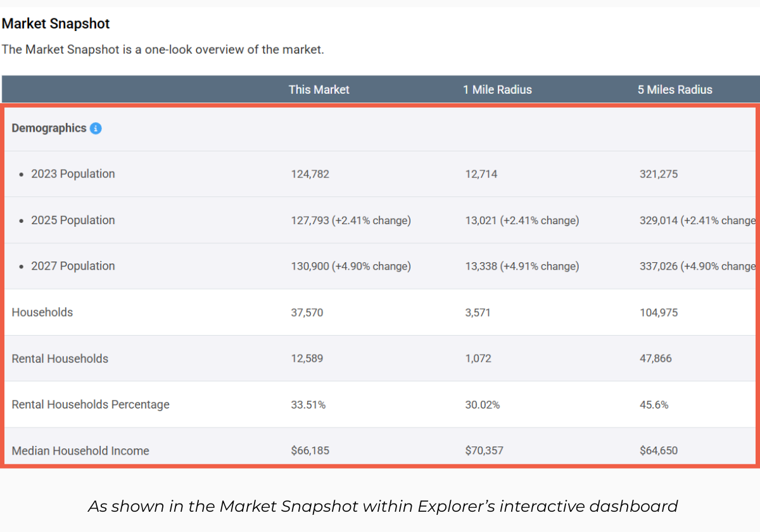The width and height of the screenshot is (760, 532).
Task: Click the 47,866 rental households value
Action: pos(655,358)
